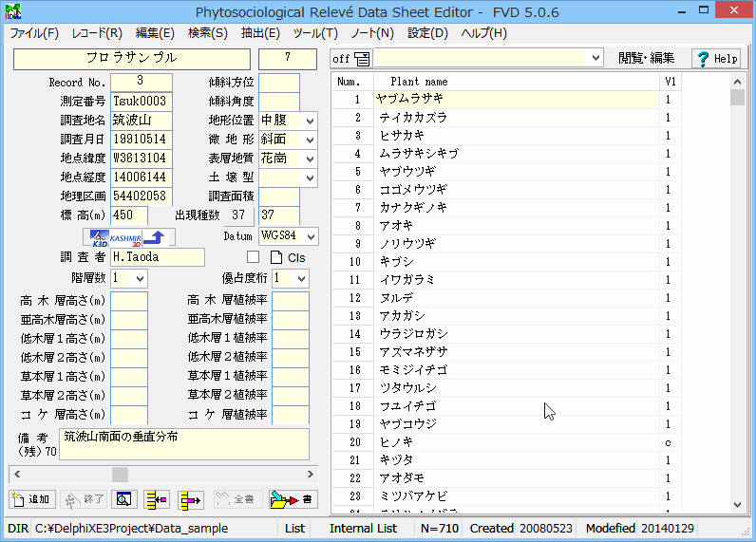Open the 優占度桁 dropdown
Screen dimensions: 756x542
pyautogui.click(x=302, y=278)
